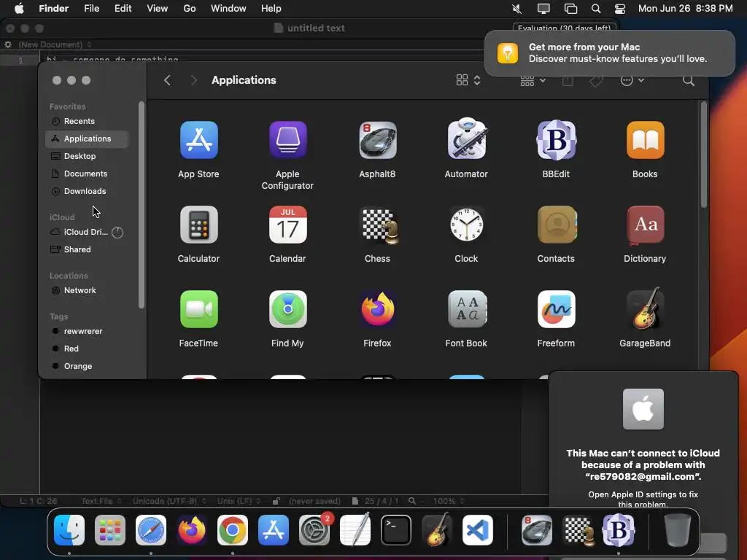Select the Freeform app icon

(556, 309)
